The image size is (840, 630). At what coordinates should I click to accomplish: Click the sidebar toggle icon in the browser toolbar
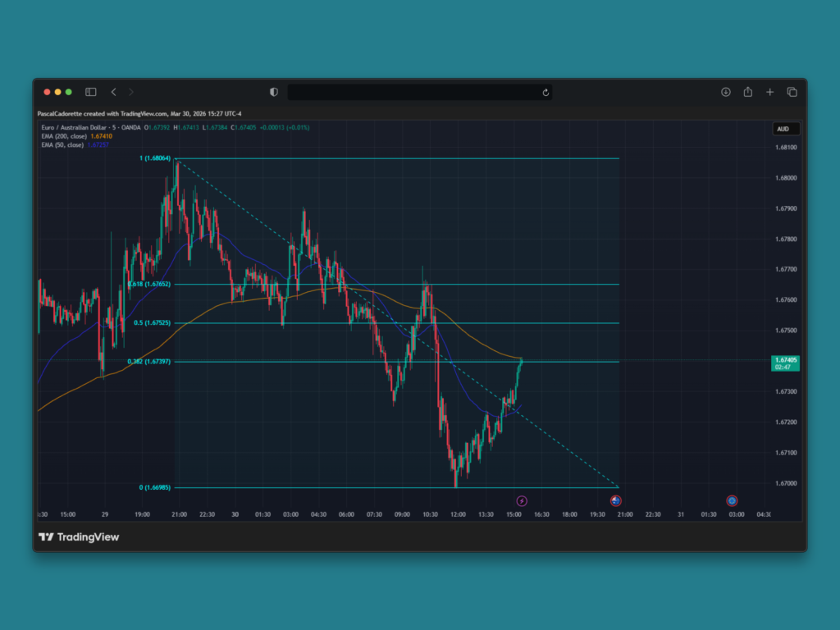point(90,92)
